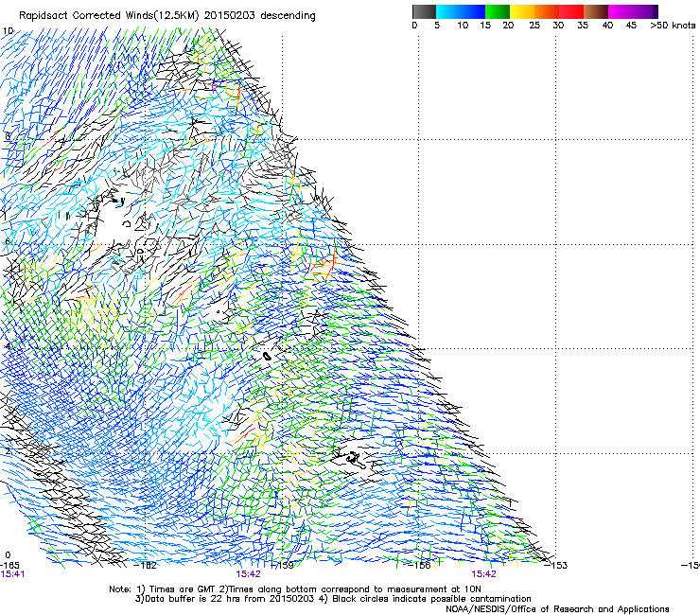Click the black contamination circle near 4N -159

[267, 356]
